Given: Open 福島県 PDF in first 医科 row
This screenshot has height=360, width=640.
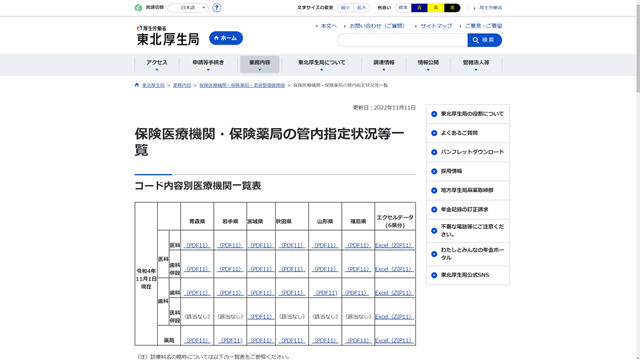Looking at the screenshot, I should click(358, 245).
